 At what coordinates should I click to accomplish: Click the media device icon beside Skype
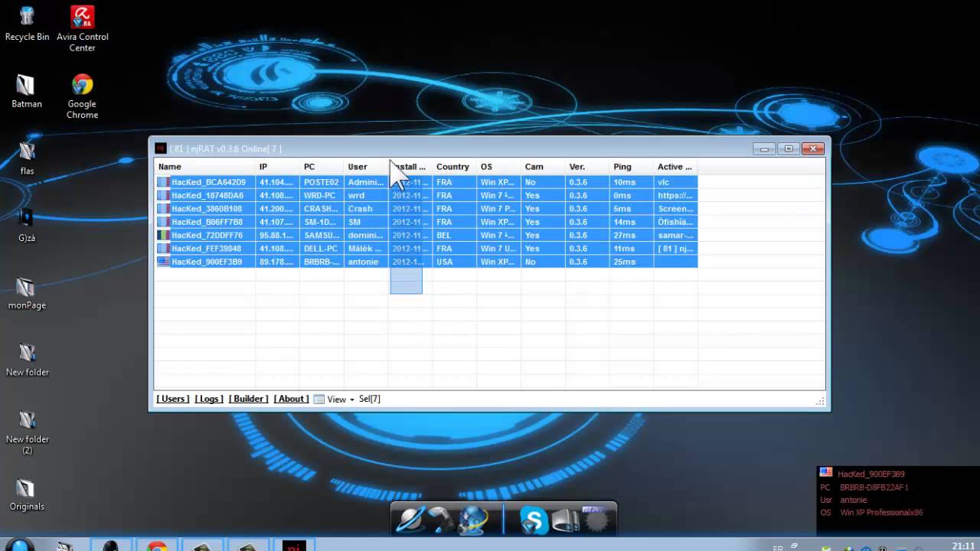[565, 520]
